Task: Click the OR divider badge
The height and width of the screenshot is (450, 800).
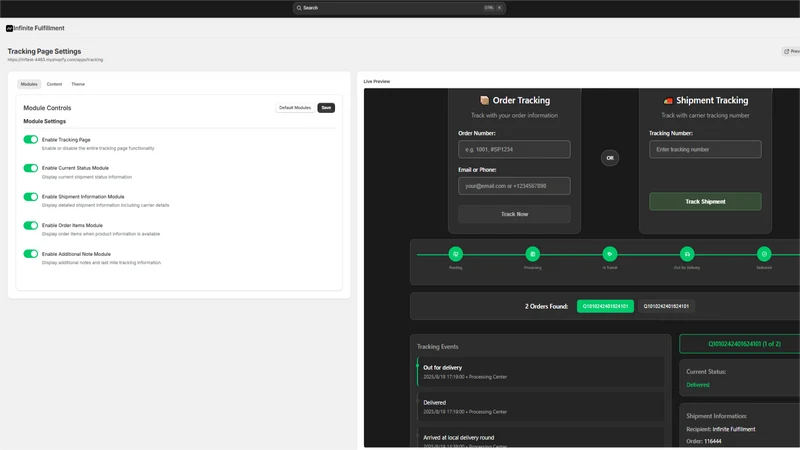Action: point(610,158)
